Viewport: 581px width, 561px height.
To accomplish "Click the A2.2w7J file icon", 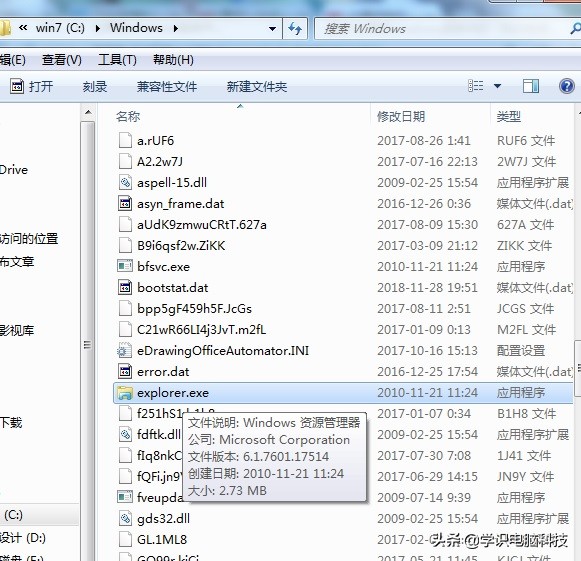I will [125, 162].
